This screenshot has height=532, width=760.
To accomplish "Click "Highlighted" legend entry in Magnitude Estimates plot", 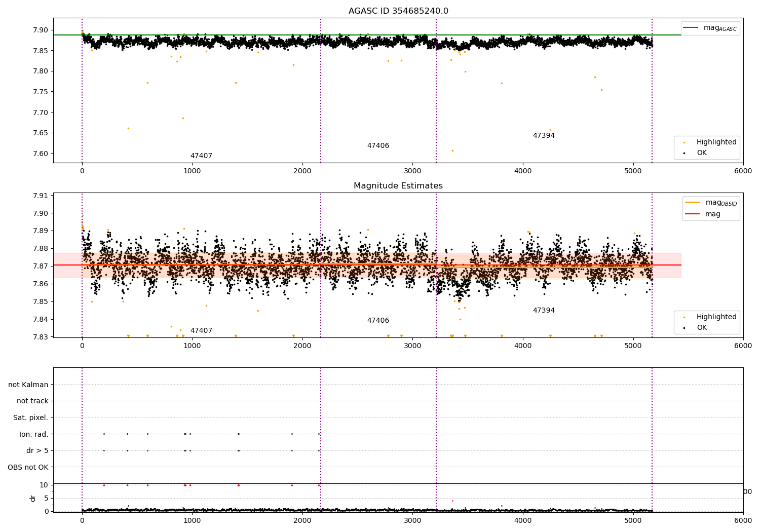I will tap(716, 317).
